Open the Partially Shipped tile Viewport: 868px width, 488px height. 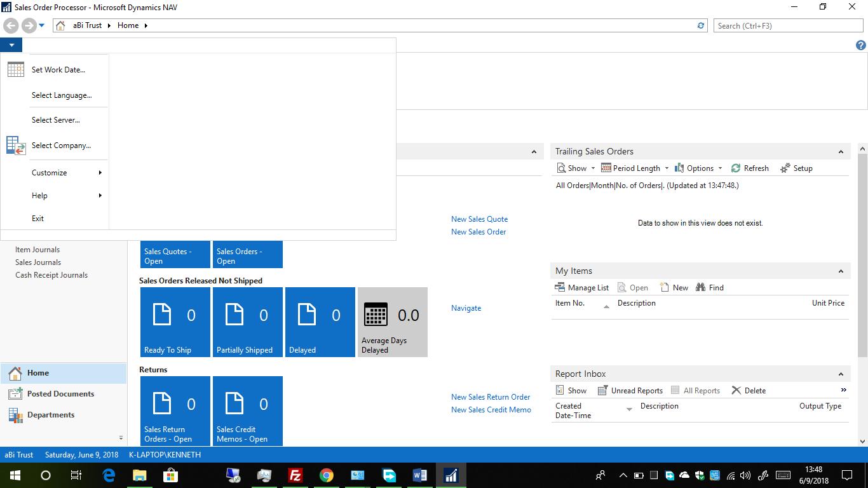pyautogui.click(x=248, y=322)
